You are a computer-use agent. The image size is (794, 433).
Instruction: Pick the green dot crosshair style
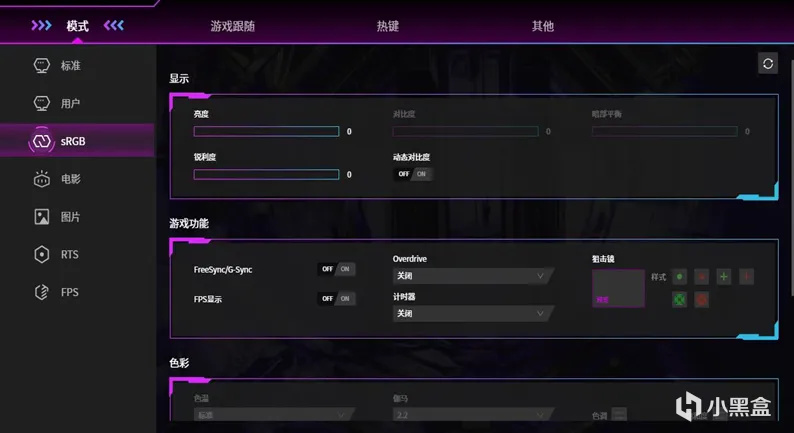point(680,277)
